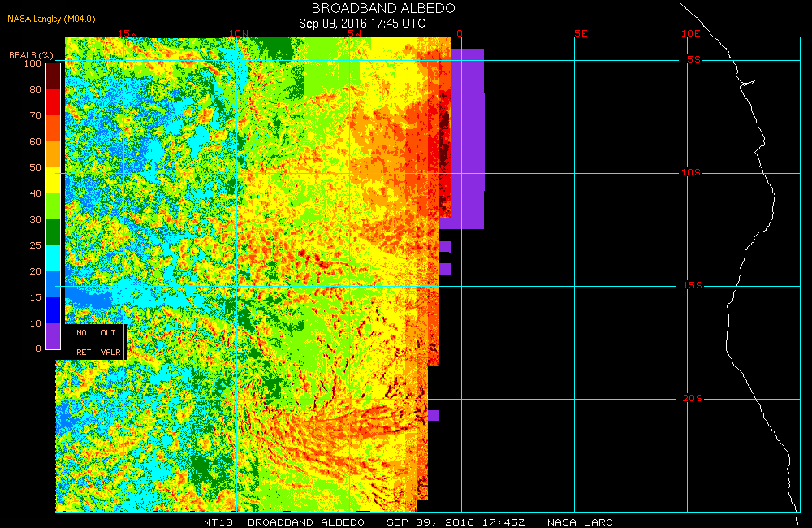Click the '15W' longitude label

click(127, 33)
